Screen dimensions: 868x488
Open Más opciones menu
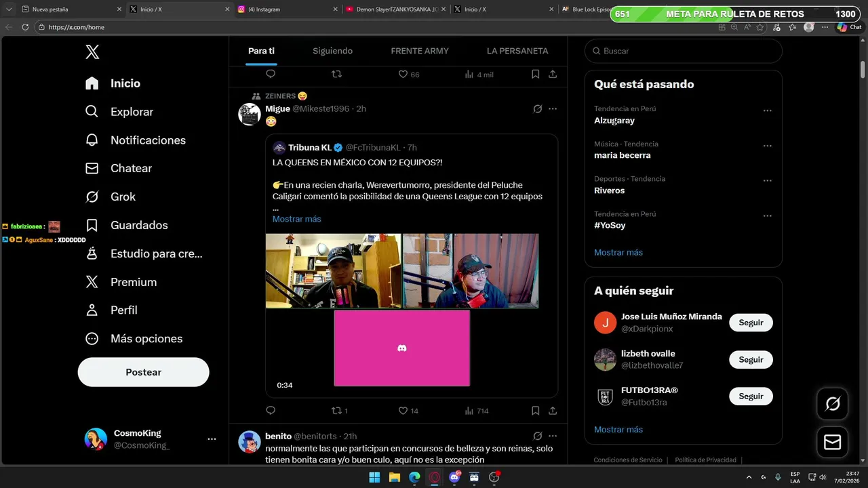coord(134,338)
